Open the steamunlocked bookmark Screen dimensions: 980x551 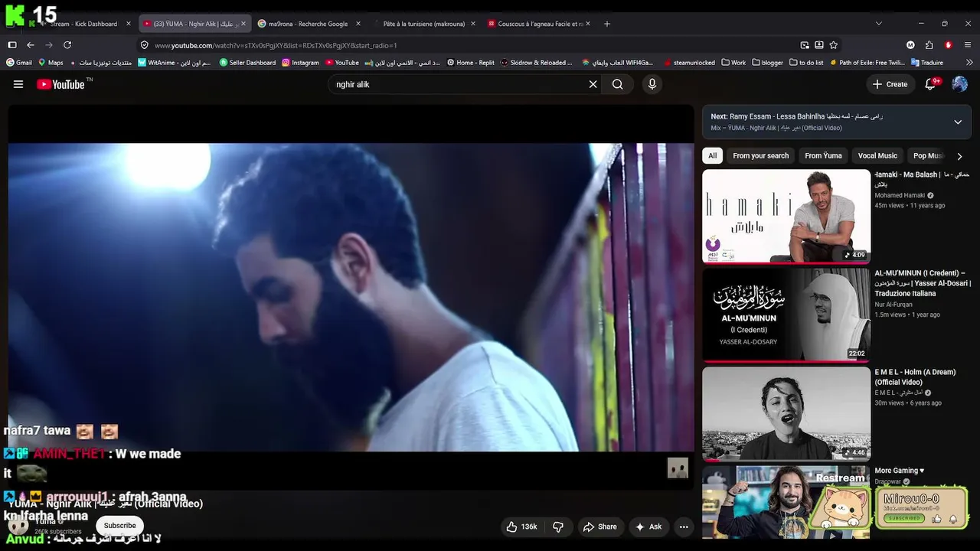(x=689, y=63)
